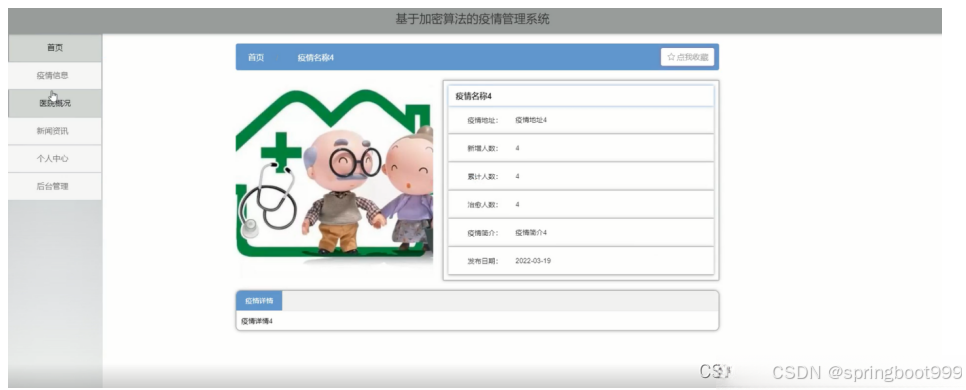This screenshot has height=390, width=966.
Task: Click the 累计人数 row
Action: coord(580,176)
